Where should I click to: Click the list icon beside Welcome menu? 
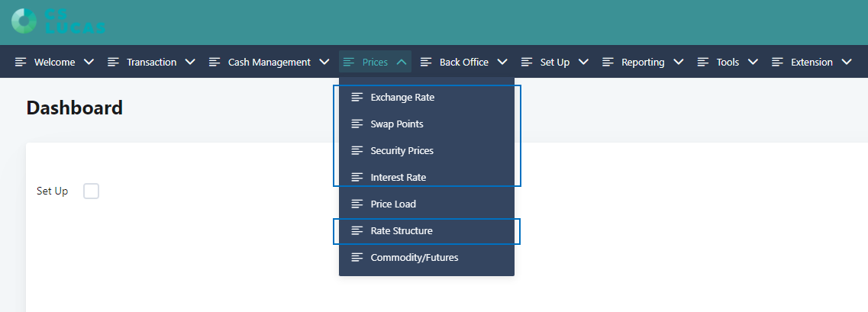[21, 63]
